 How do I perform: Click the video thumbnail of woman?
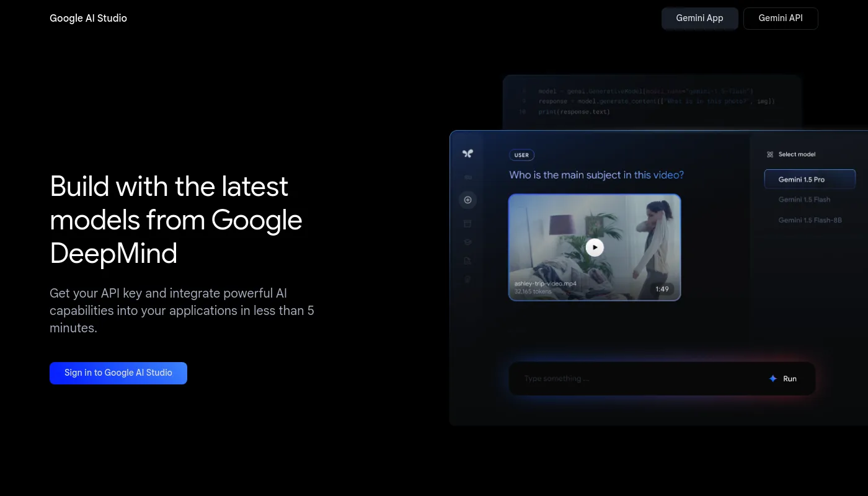595,247
